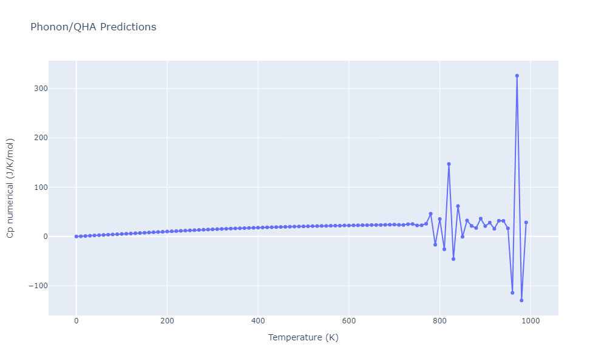Click the "Phonon/QHA Predictions" chart title
This screenshot has width=607, height=364.
(93, 27)
